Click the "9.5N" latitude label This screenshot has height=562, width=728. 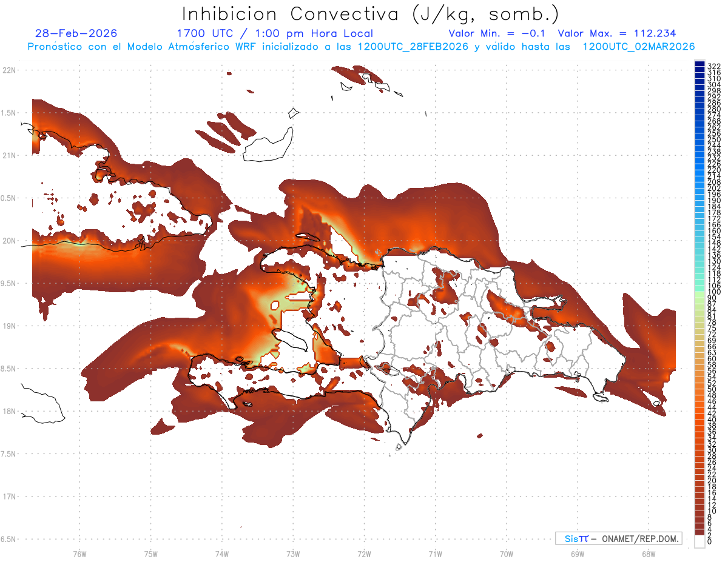pyautogui.click(x=8, y=284)
